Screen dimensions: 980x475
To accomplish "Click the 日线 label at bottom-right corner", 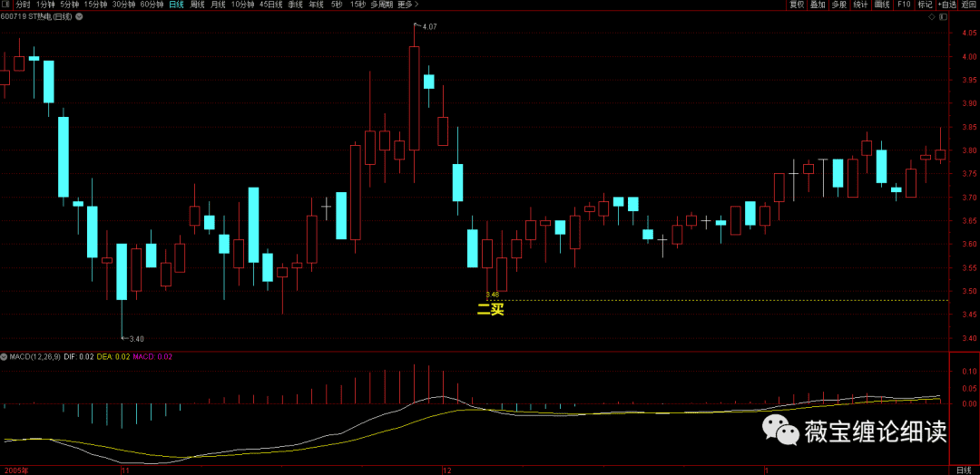I will 965,470.
